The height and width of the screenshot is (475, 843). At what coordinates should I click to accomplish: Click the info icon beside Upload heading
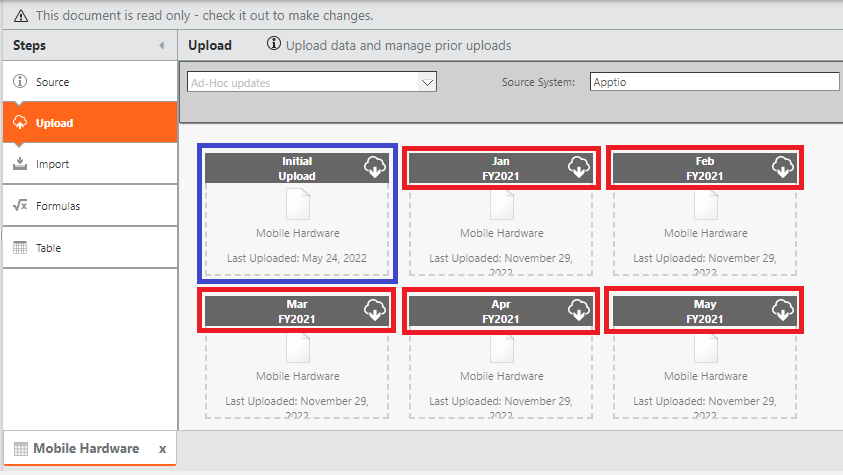point(273,45)
